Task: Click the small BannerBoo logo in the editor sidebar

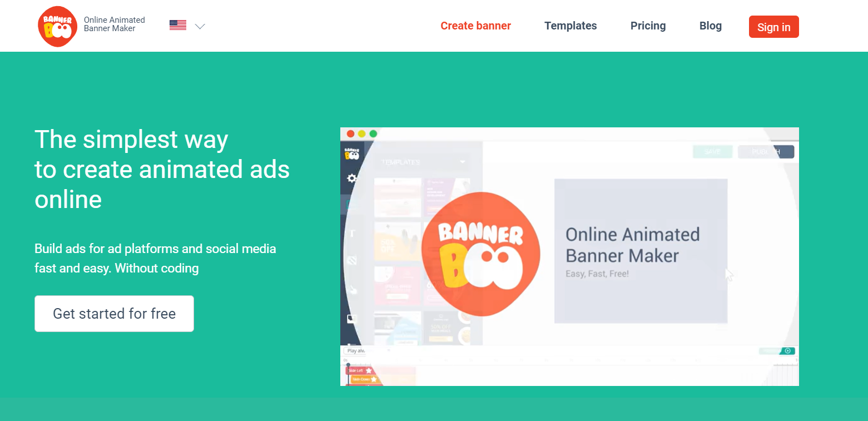Action: coord(351,153)
